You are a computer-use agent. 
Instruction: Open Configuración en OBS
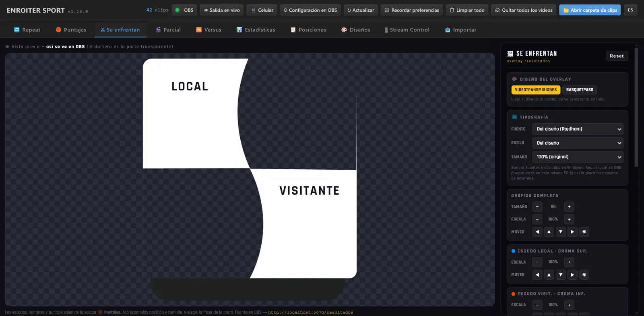pyautogui.click(x=310, y=10)
